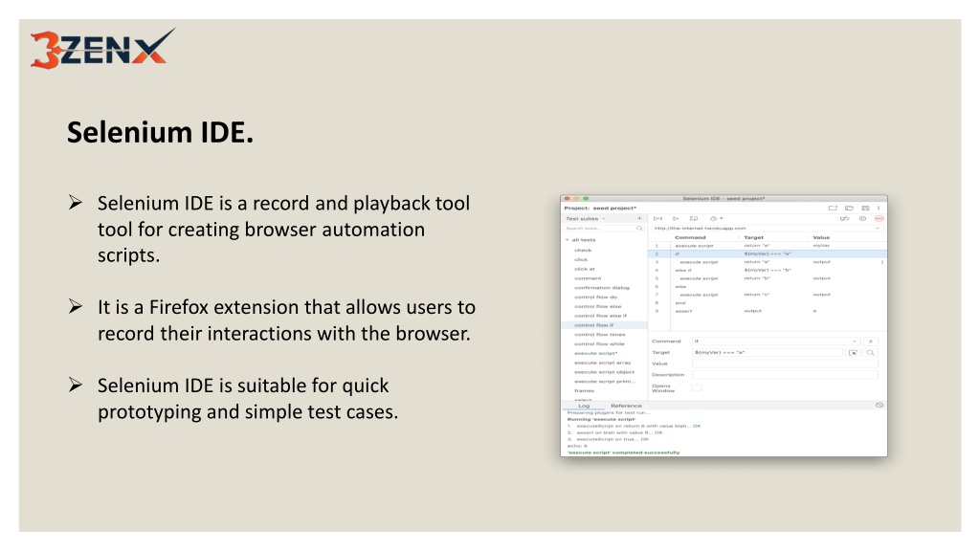The width and height of the screenshot is (980, 551).
Task: Open the test execution speed clock icon
Action: [715, 219]
